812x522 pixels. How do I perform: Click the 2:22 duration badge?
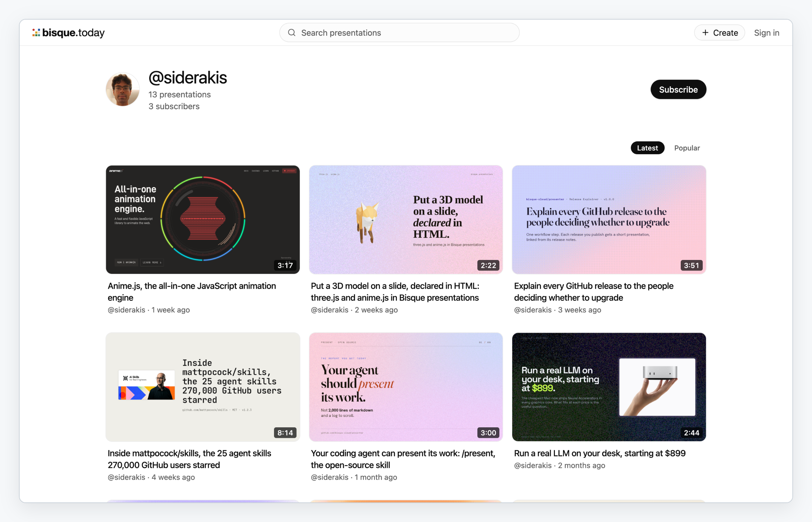489,265
